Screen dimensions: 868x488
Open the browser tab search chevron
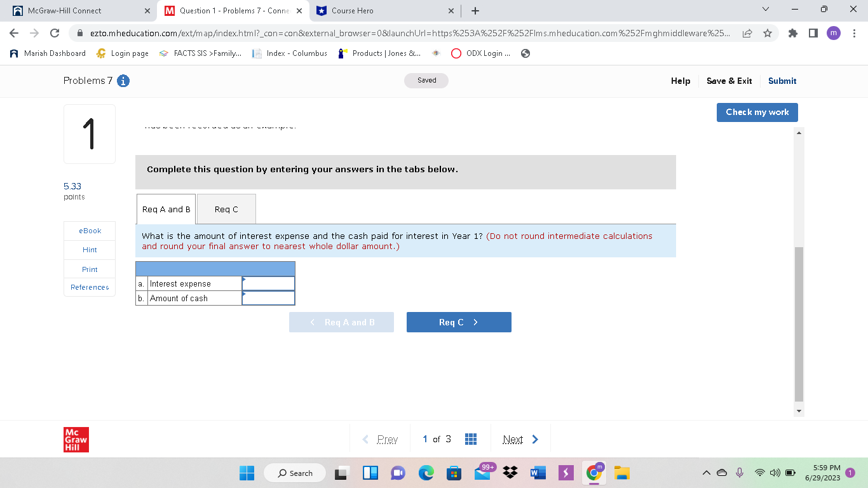click(x=765, y=9)
